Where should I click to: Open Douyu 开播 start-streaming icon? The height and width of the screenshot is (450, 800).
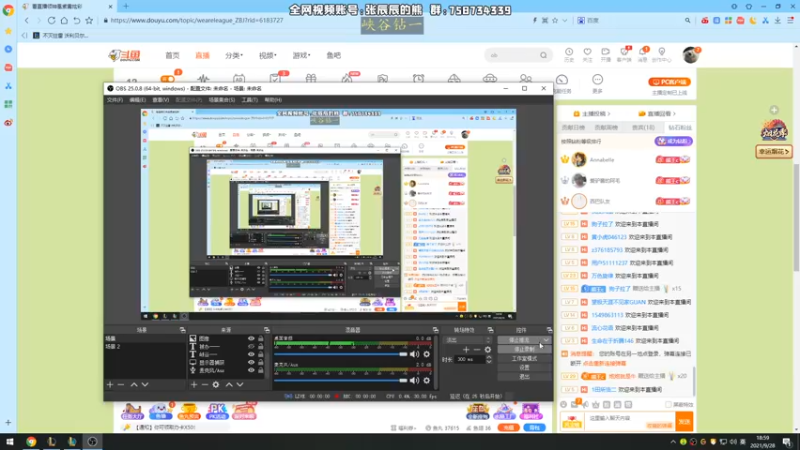coord(606,55)
